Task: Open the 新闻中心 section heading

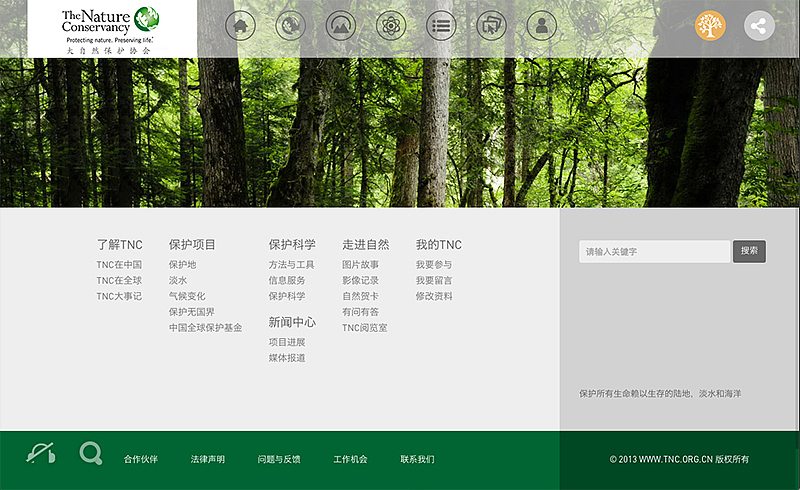Action: click(292, 322)
